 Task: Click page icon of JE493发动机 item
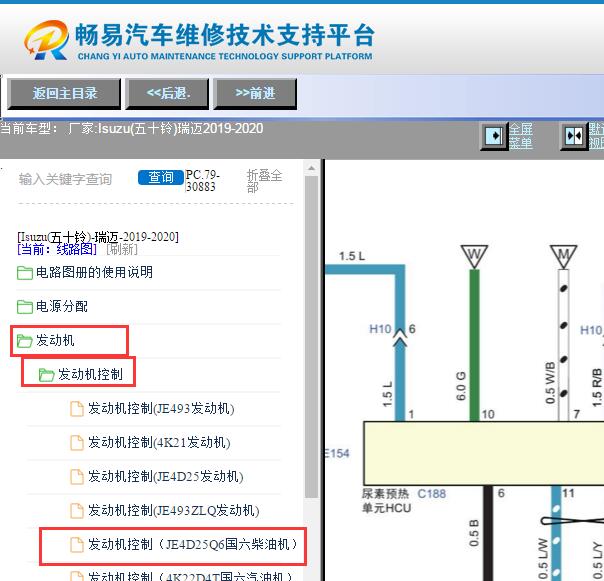(77, 409)
